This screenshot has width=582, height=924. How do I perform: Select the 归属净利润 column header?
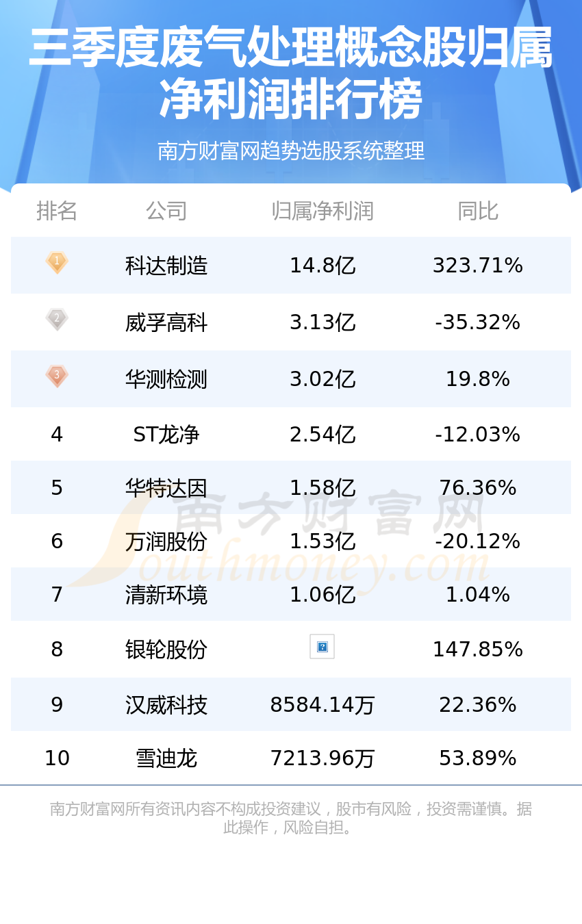point(322,211)
